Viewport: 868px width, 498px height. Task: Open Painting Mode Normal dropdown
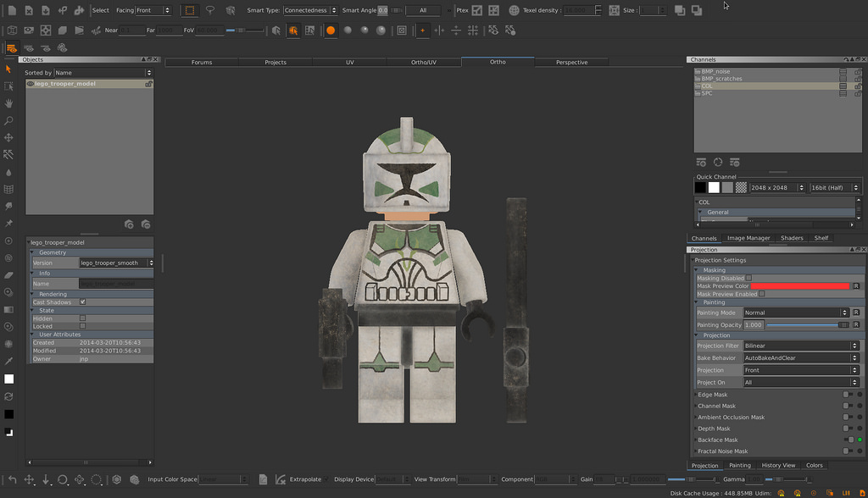pyautogui.click(x=795, y=313)
